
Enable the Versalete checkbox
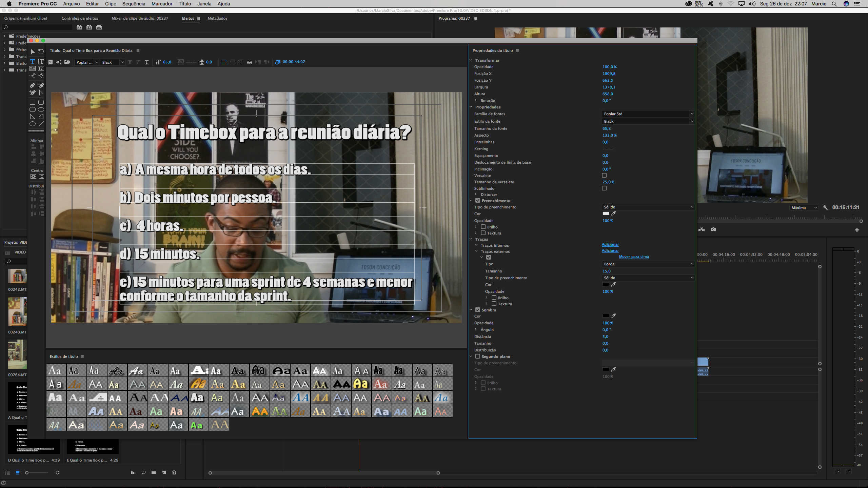pos(604,175)
